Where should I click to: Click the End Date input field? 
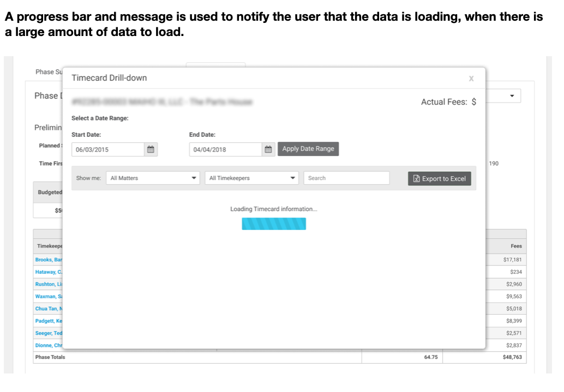(x=225, y=150)
